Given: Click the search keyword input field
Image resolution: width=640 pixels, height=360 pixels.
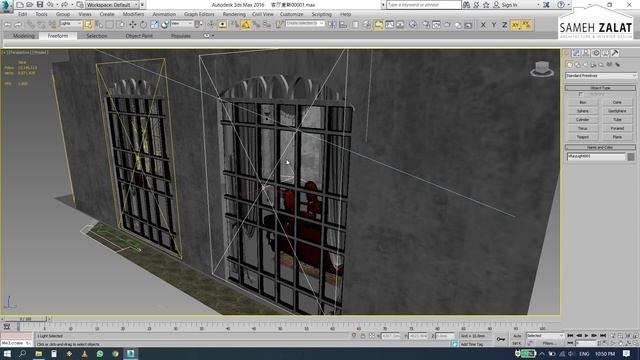Looking at the screenshot, I should (x=423, y=5).
